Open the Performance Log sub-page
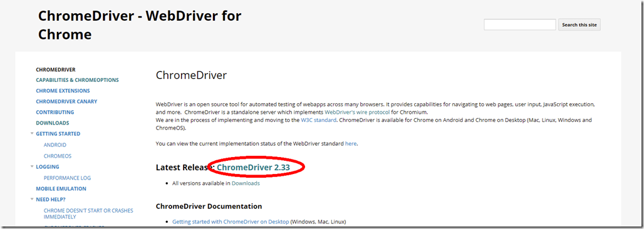 tap(68, 178)
